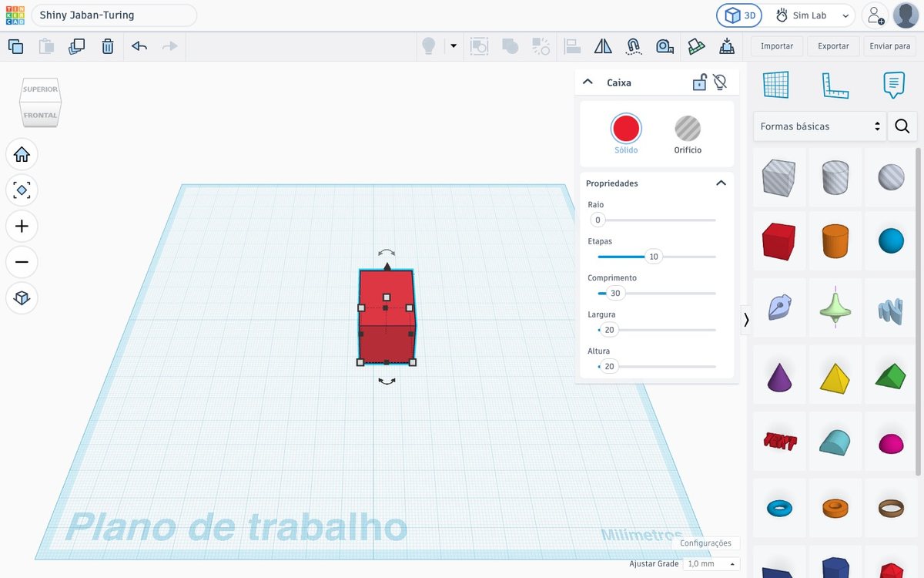Select the magenta Half Sphere shape
Viewport: 924px width, 578px height.
[x=891, y=443]
